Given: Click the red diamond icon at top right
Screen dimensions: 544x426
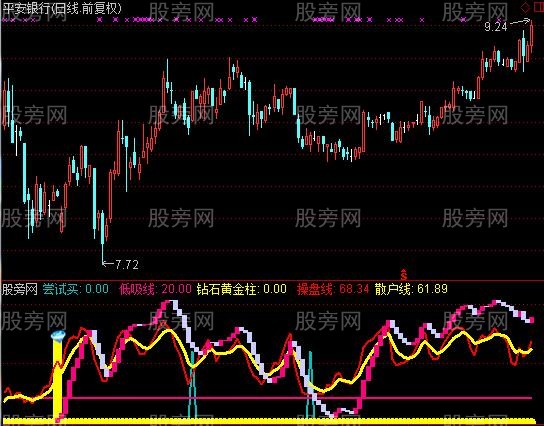Looking at the screenshot, I should click(526, 7).
